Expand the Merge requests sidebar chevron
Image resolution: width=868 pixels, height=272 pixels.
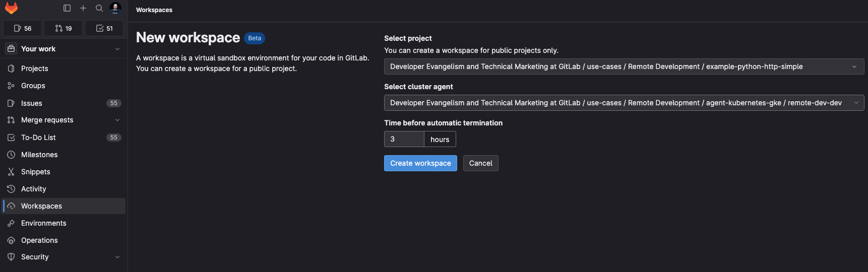click(x=117, y=120)
